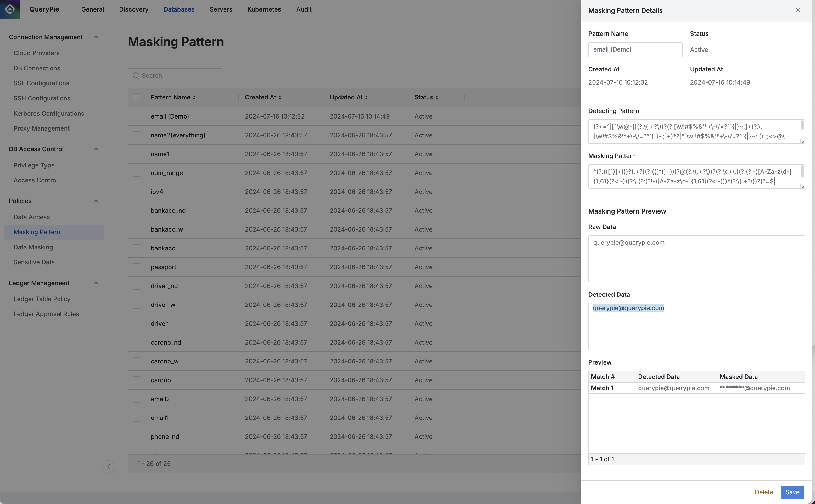Sort by Pattern Name arrows icon
The width and height of the screenshot is (815, 504).
[x=194, y=98]
